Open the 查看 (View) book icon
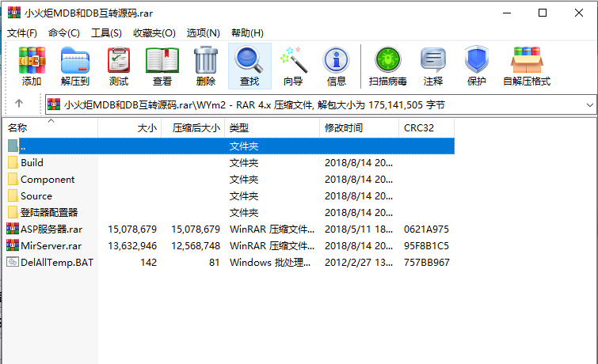Image resolution: width=598 pixels, height=364 pixels. tap(162, 60)
